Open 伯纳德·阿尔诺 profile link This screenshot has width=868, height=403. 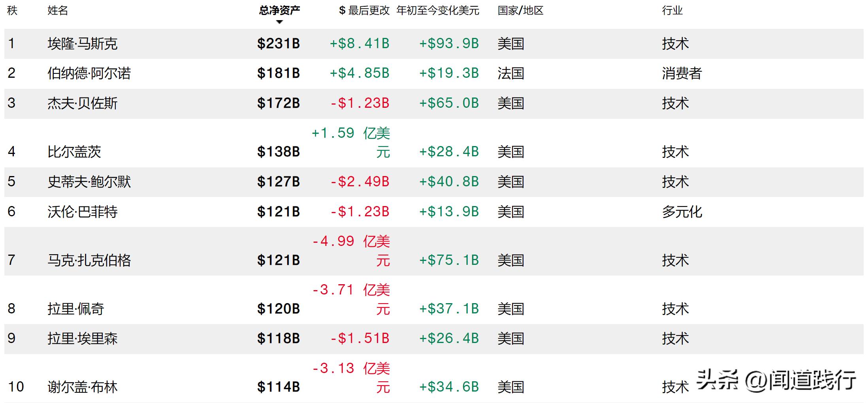(89, 73)
